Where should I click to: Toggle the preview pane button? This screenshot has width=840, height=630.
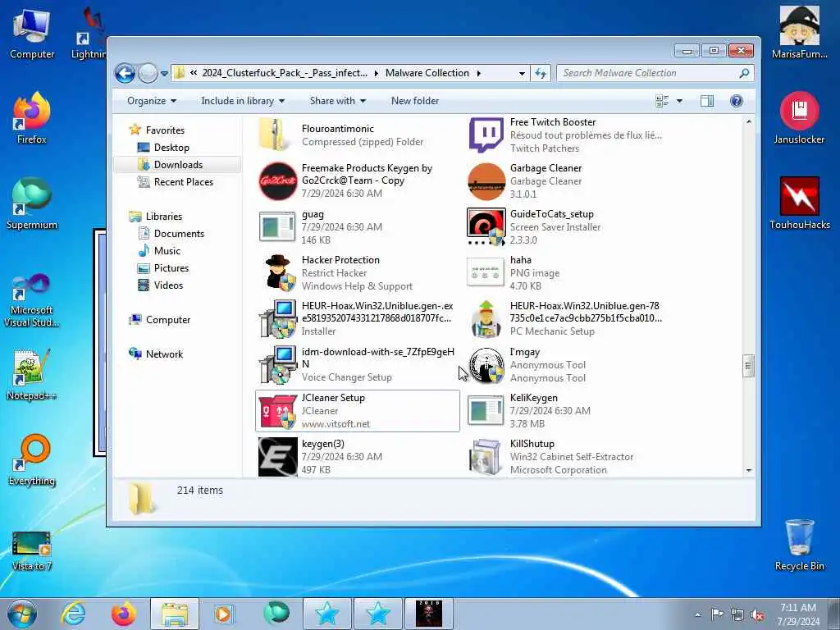click(x=706, y=101)
